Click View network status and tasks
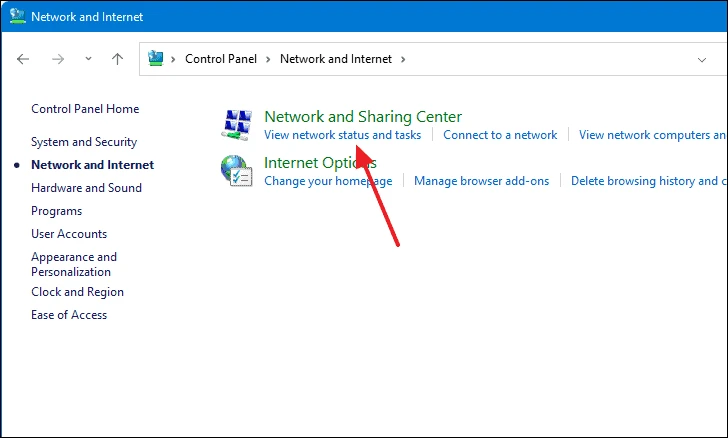The image size is (728, 438). [x=343, y=135]
